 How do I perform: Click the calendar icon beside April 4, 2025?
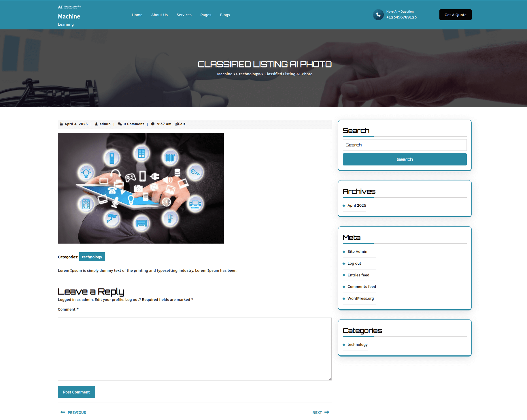[x=61, y=124]
